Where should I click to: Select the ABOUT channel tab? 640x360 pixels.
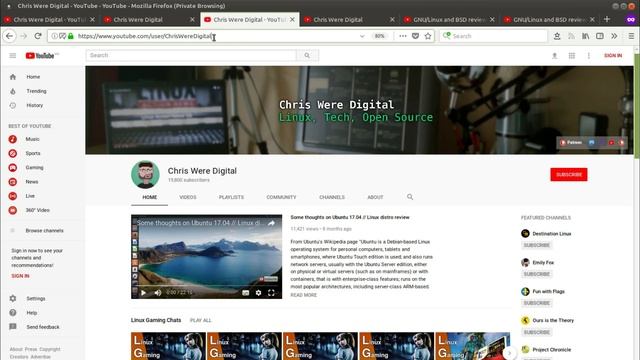(375, 197)
